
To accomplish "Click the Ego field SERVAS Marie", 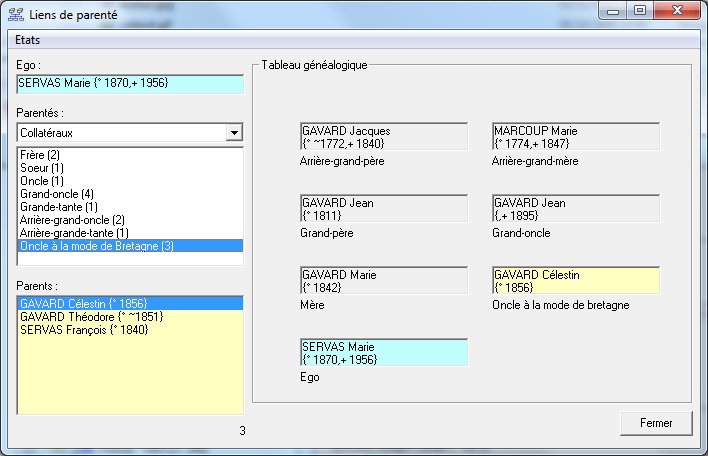I will (130, 84).
